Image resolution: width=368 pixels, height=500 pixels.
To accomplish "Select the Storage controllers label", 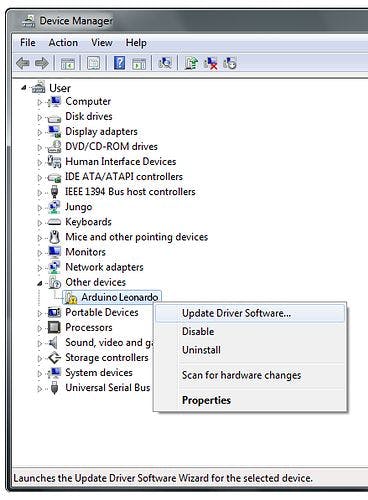I will (107, 357).
